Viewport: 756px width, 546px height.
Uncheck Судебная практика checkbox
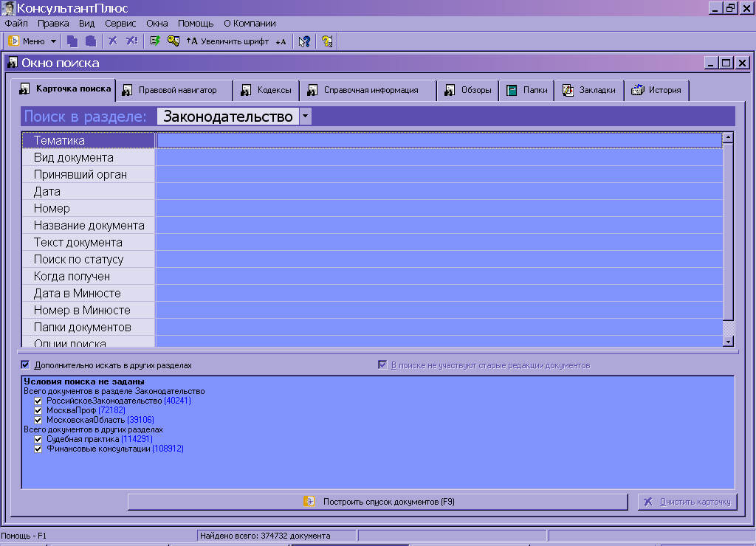pos(38,440)
